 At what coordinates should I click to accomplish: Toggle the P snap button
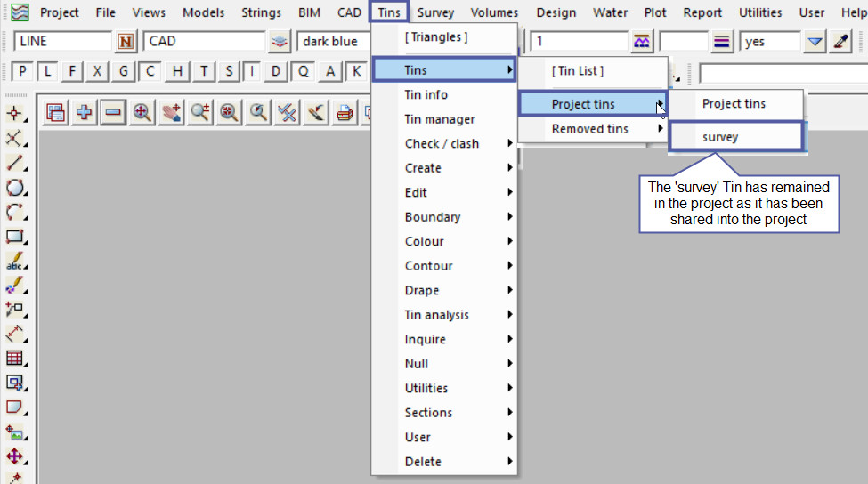coord(22,71)
